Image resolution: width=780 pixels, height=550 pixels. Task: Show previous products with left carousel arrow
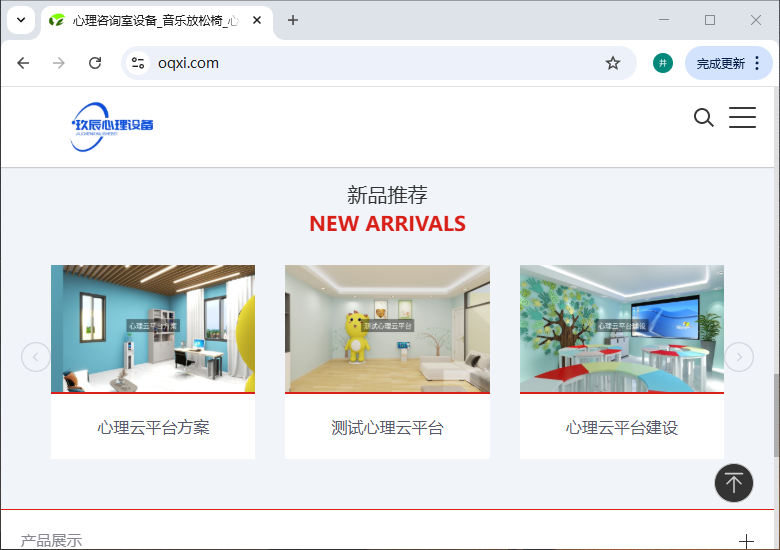(36, 357)
